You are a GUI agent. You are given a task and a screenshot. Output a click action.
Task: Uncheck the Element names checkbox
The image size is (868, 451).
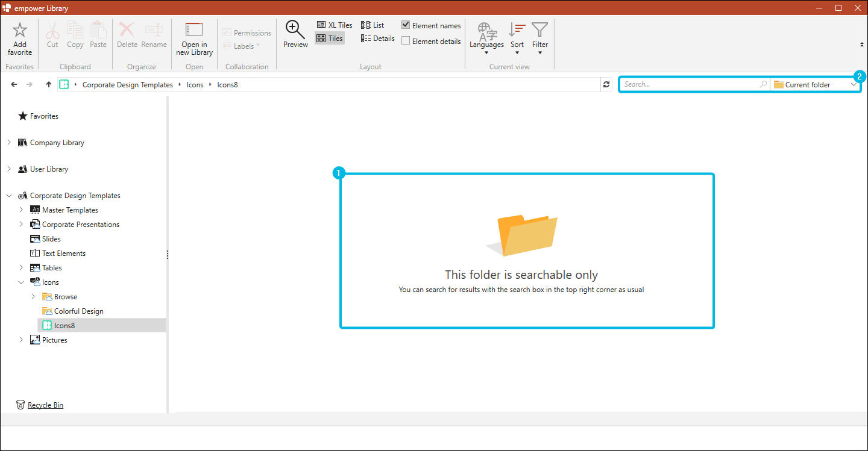pyautogui.click(x=406, y=25)
